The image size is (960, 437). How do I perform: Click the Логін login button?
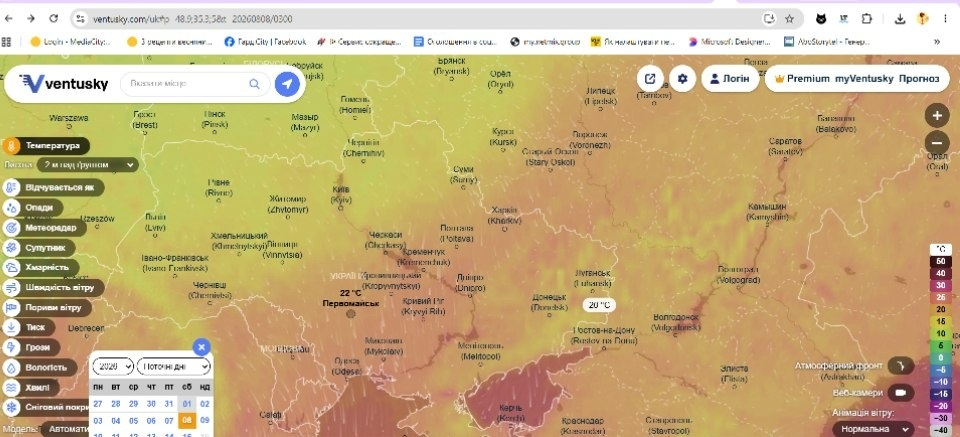coord(730,79)
